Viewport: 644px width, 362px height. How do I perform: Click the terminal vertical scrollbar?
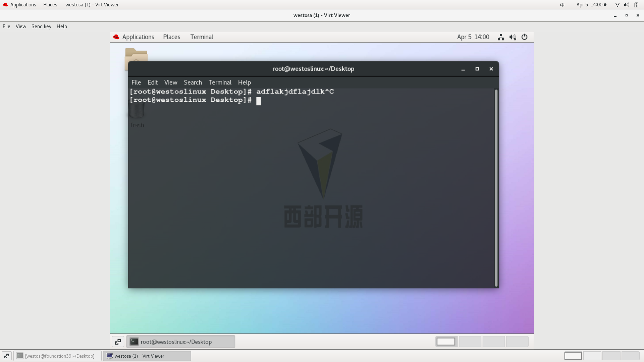pyautogui.click(x=496, y=188)
